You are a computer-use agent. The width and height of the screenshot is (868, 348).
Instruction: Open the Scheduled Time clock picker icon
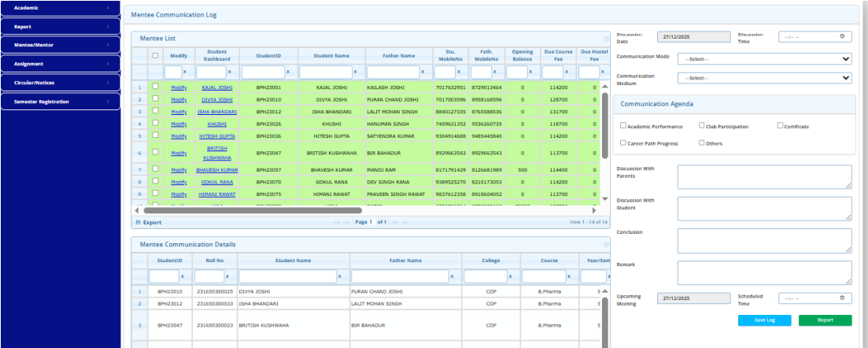(x=842, y=298)
